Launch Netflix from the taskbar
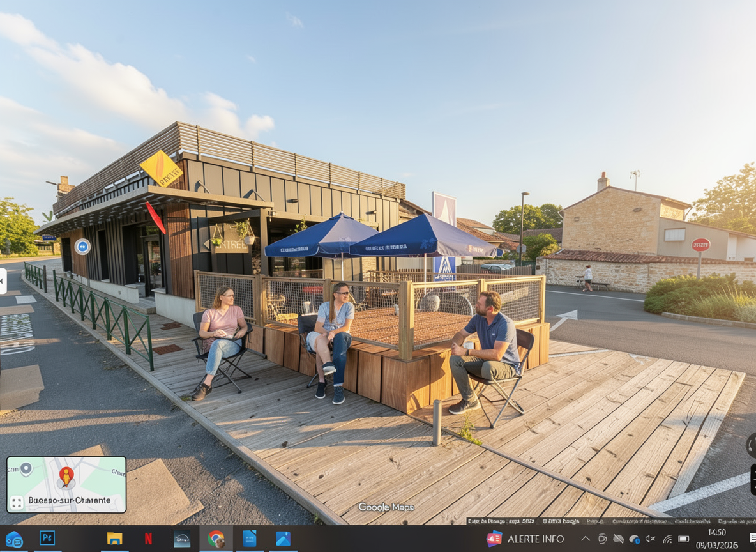The height and width of the screenshot is (552, 756). point(148,539)
